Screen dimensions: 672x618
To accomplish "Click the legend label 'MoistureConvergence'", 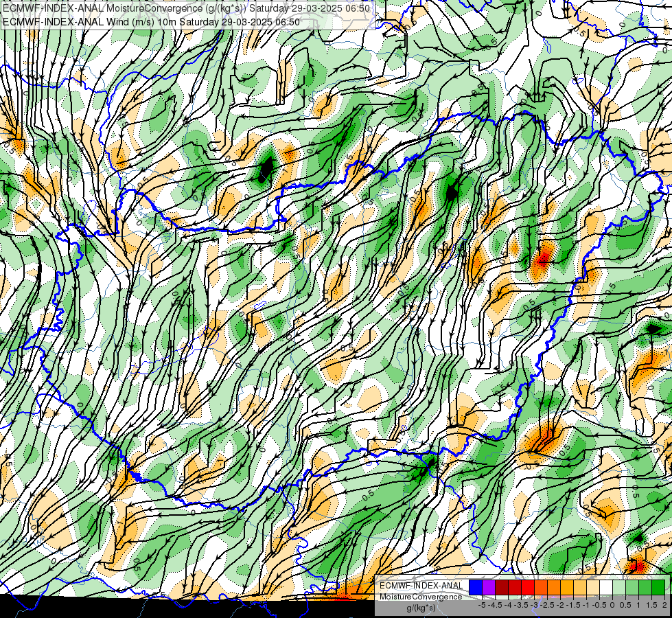I will (421, 597).
